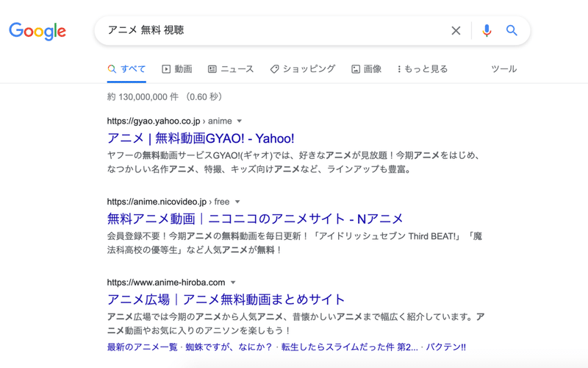Click the ショッピング tab tag icon
This screenshot has width=588, height=368.
(x=274, y=69)
